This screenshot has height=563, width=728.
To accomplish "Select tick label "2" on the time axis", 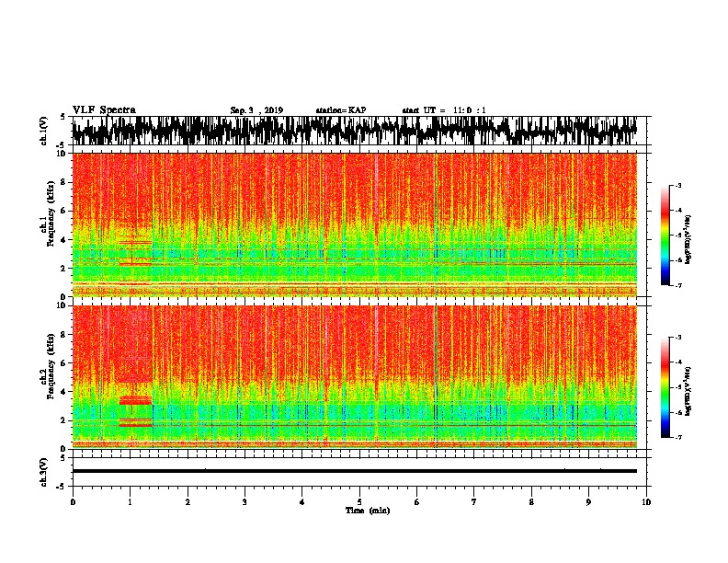I will click(x=188, y=502).
